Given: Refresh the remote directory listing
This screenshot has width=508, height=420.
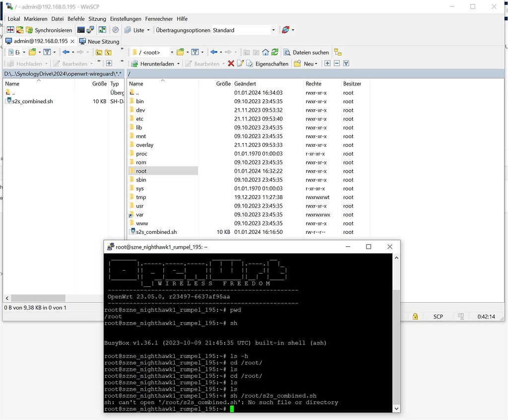Looking at the screenshot, I should [276, 52].
